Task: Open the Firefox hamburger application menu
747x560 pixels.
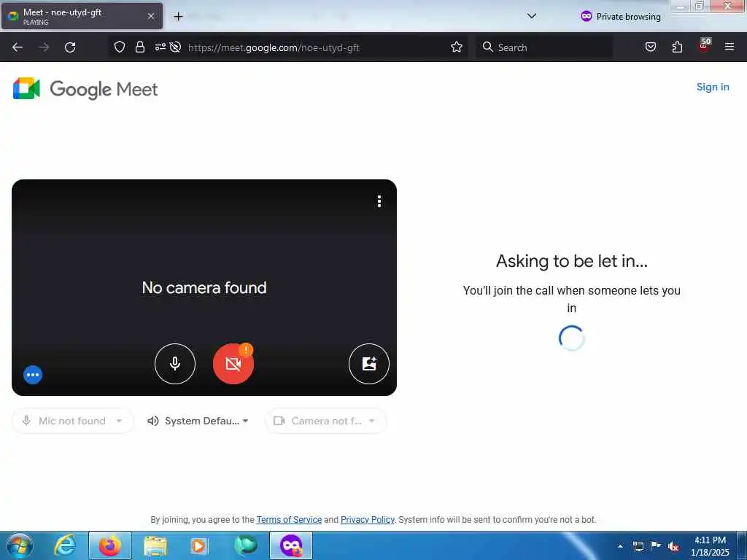Action: tap(729, 47)
